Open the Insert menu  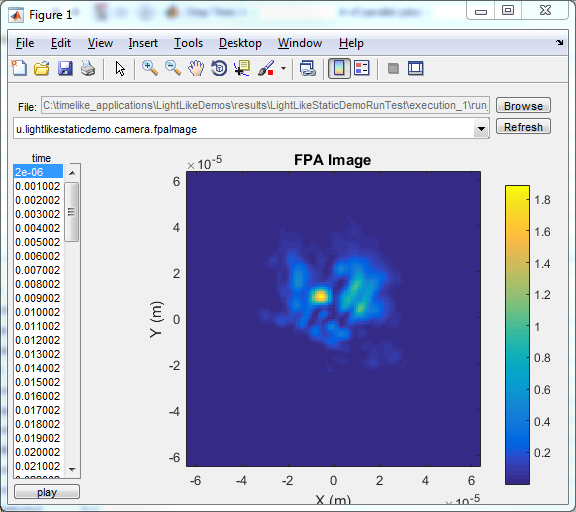[x=143, y=43]
